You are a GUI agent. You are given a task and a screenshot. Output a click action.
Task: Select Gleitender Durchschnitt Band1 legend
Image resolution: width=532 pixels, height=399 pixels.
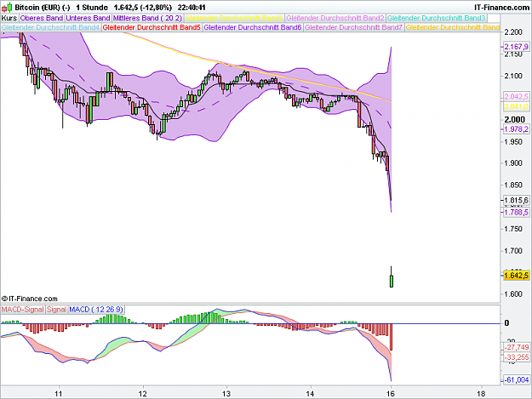(x=234, y=18)
